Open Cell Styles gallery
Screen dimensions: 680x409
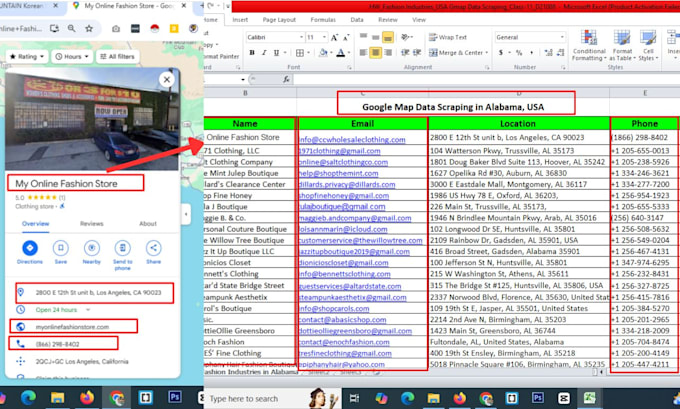pyautogui.click(x=648, y=45)
